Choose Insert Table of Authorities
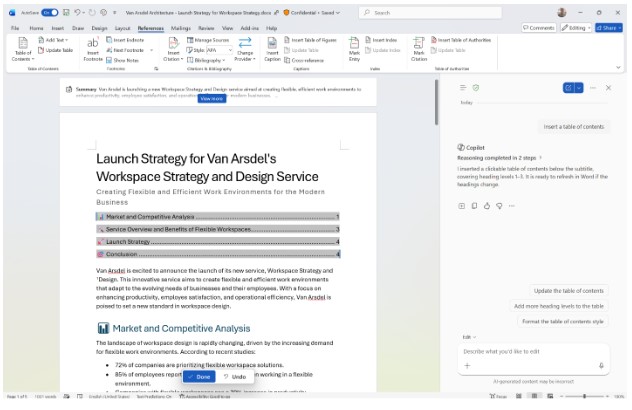Viewport: 632px width, 410px height. pyautogui.click(x=461, y=40)
